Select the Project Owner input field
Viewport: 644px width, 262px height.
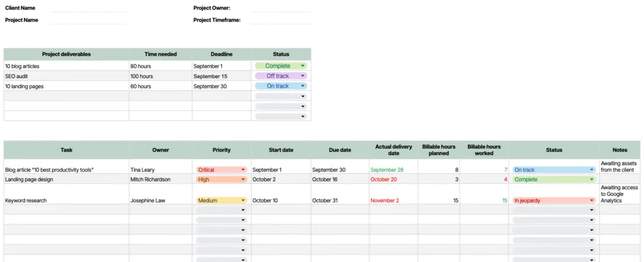click(281, 8)
